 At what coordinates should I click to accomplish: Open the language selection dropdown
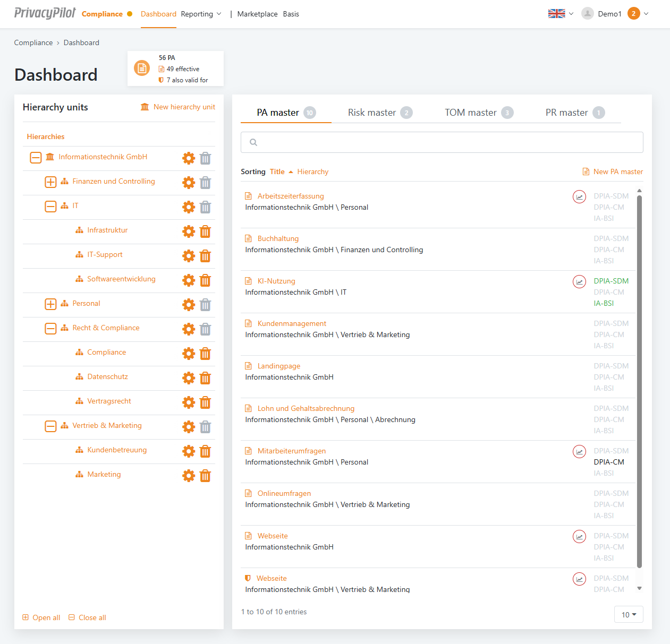[561, 14]
